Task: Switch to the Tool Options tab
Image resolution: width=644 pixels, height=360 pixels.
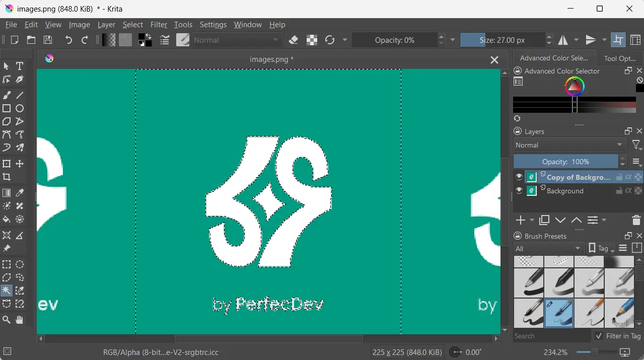Action: 619,58
